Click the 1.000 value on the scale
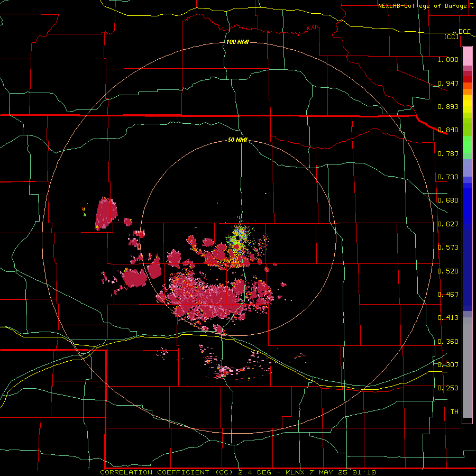The height and width of the screenshot is (476, 476). 448,59
